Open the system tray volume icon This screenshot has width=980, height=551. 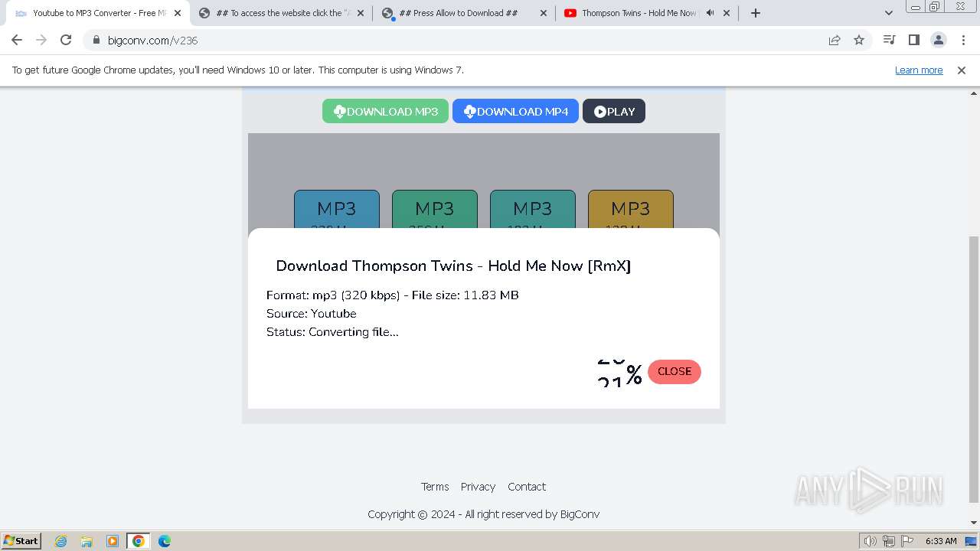point(871,541)
